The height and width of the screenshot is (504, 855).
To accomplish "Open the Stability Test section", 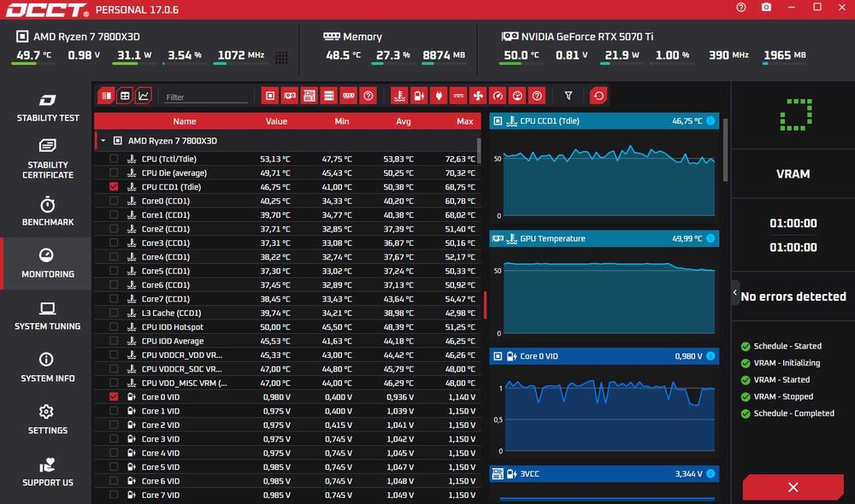I will [47, 108].
